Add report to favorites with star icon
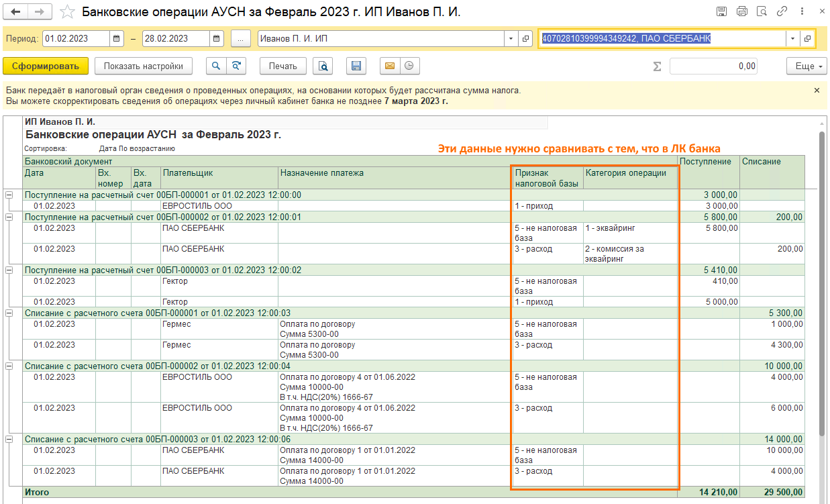The image size is (830, 504). pos(67,12)
